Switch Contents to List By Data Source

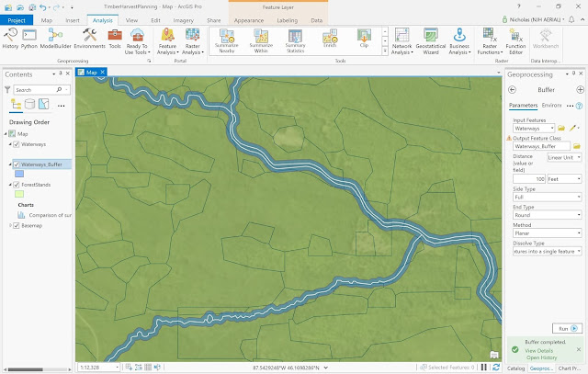point(29,104)
